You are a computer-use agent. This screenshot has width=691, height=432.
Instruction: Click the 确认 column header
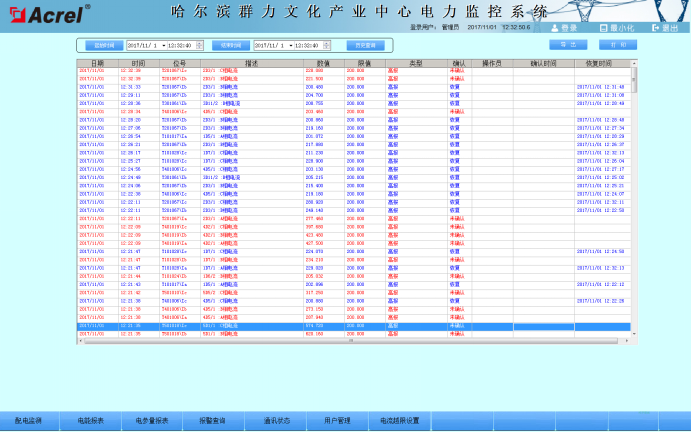coord(459,63)
